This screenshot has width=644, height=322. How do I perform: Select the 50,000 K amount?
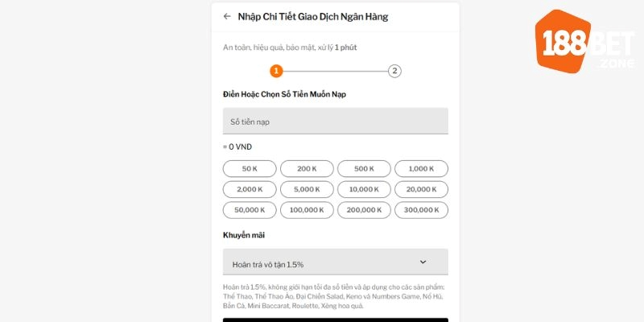[x=250, y=210]
